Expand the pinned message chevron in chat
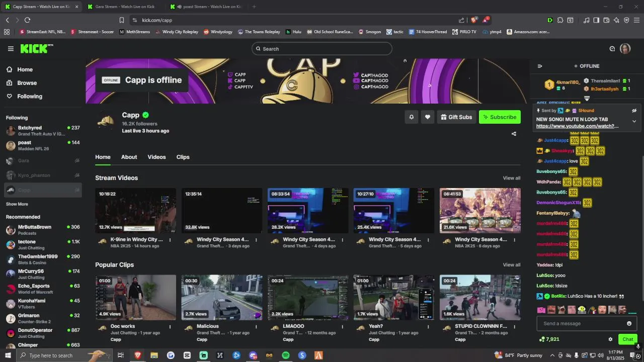644x362 pixels. pyautogui.click(x=634, y=121)
